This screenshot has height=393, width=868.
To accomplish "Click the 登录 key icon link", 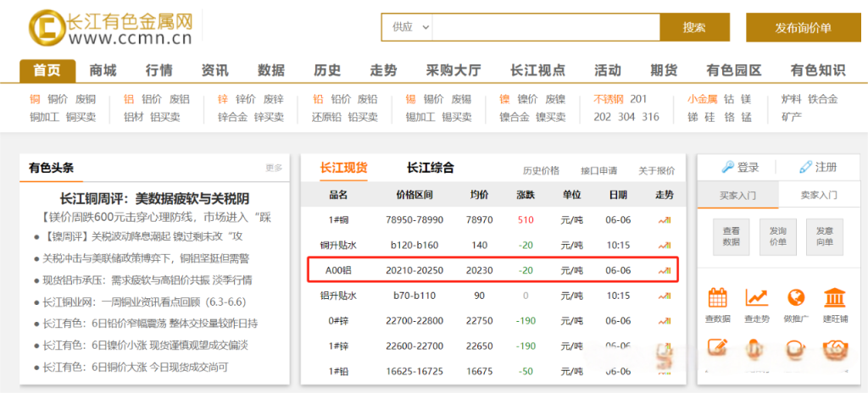I will click(x=740, y=167).
